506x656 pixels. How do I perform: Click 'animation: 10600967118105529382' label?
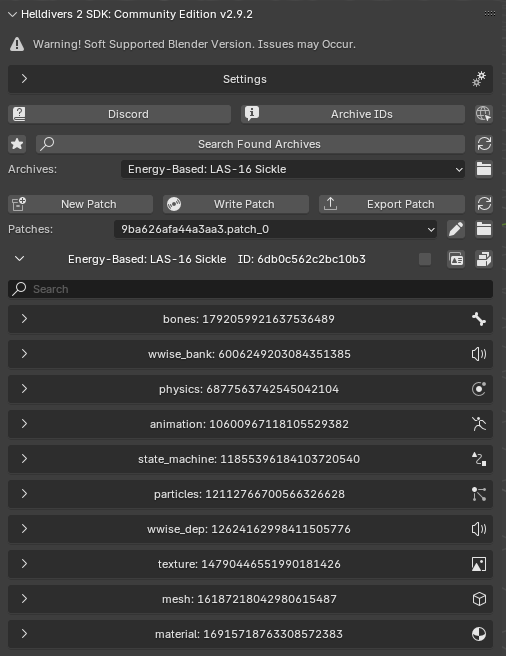(249, 424)
